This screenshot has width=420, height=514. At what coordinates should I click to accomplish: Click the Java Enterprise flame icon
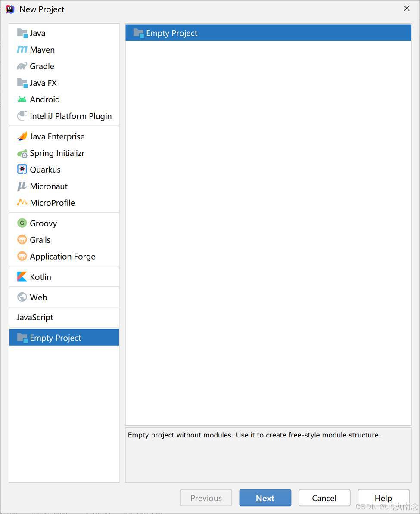(x=22, y=136)
